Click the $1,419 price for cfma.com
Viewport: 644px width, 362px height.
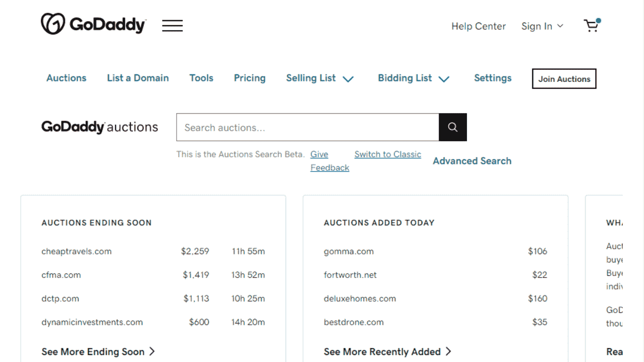[196, 275]
